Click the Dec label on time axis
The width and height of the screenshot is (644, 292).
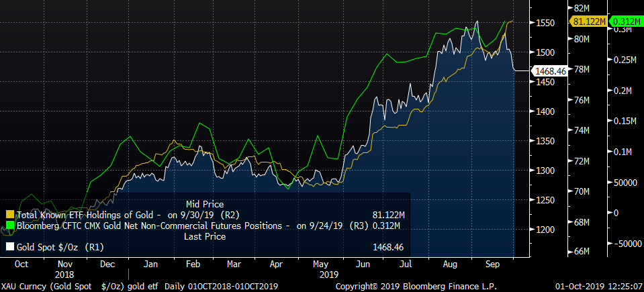pos(107,264)
